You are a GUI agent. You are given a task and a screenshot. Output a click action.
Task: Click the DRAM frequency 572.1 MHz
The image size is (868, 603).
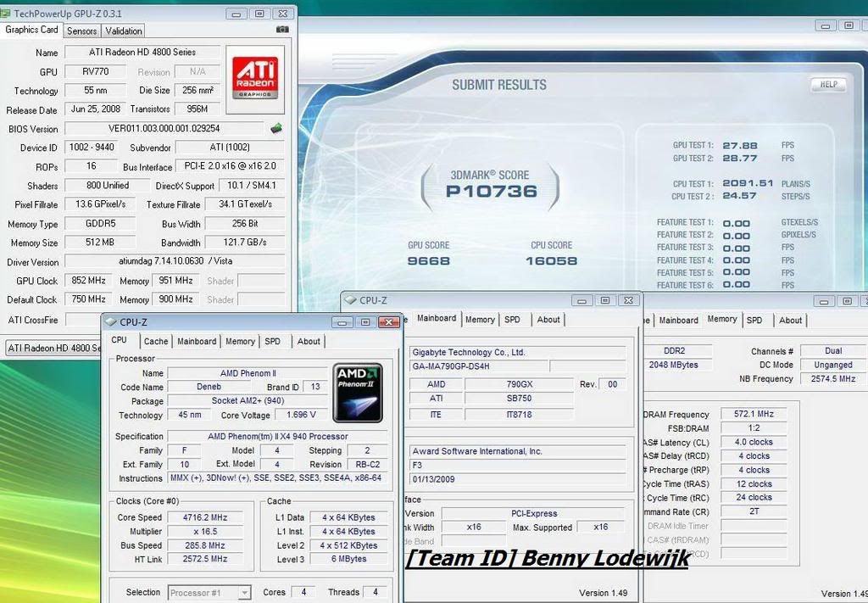pos(754,414)
